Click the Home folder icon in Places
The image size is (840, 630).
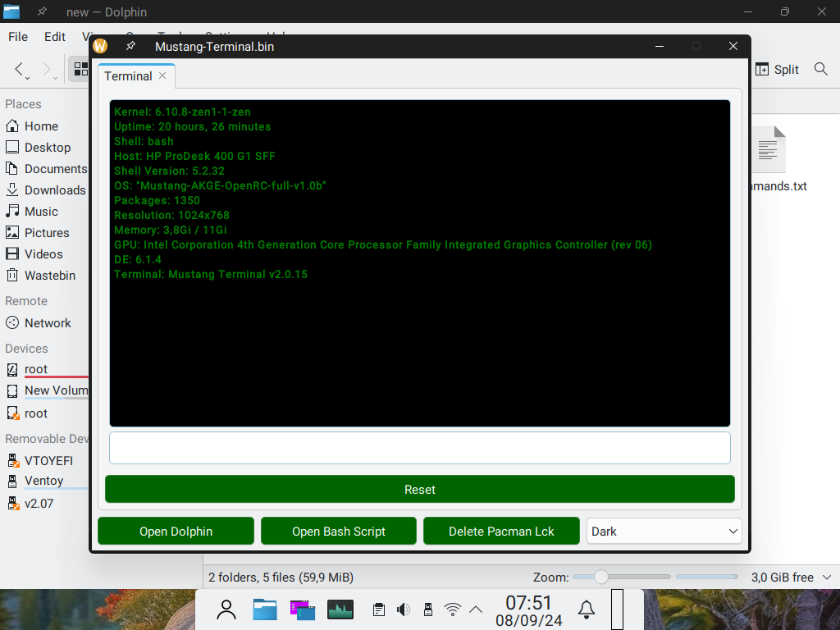11,126
